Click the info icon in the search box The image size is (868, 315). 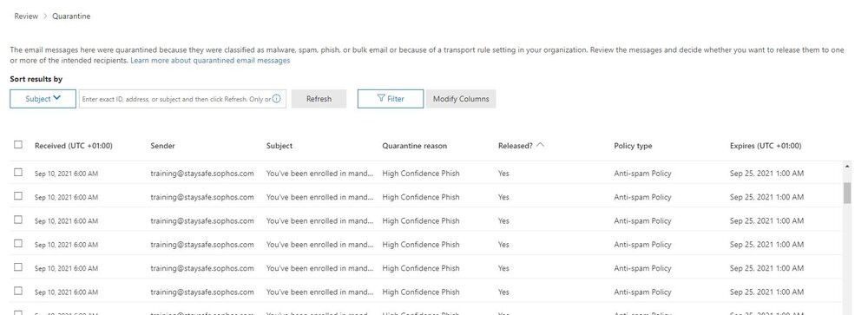(276, 99)
